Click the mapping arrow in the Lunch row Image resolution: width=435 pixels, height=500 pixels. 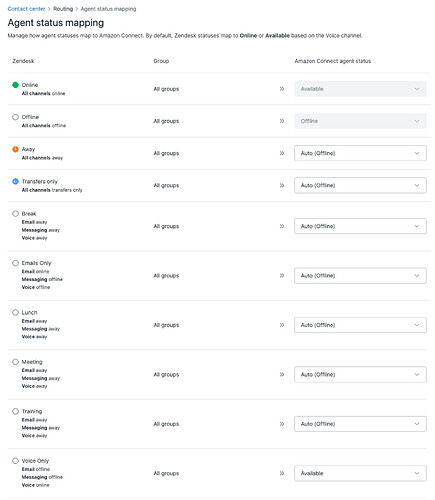pos(282,325)
